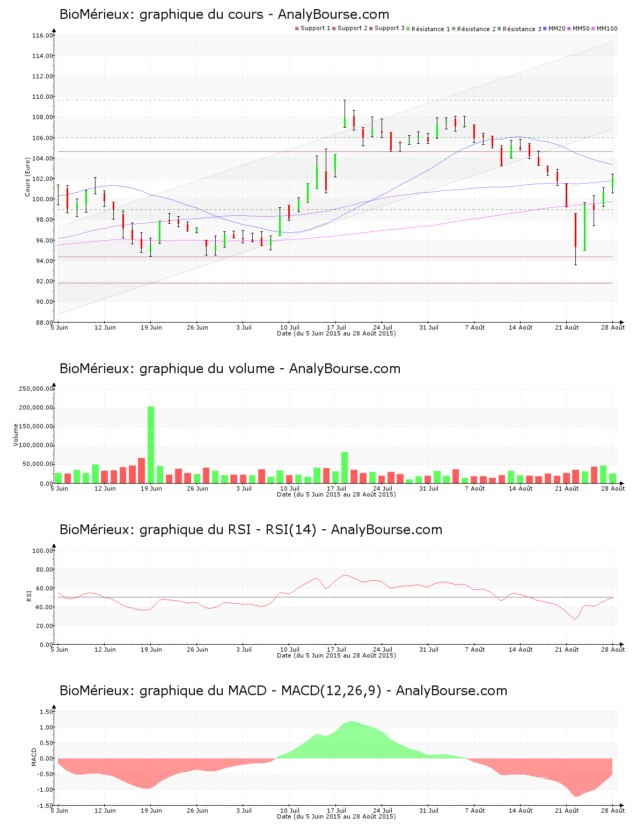
Task: Click the Résistance 2 legend label
Action: (477, 29)
